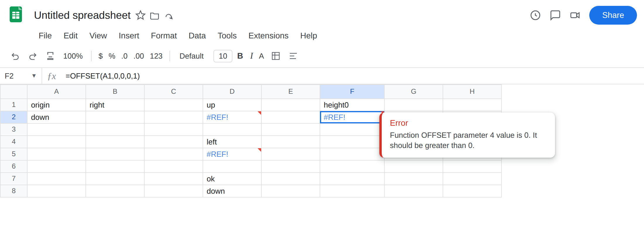Image resolution: width=644 pixels, height=252 pixels.
Task: Click the Share button
Action: pyautogui.click(x=613, y=15)
